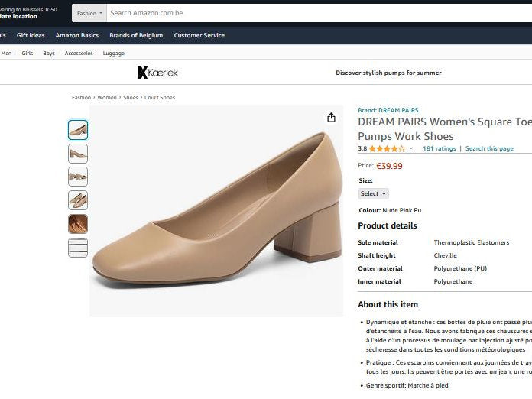Open the 181 ratings link
This screenshot has height=399, width=532.
click(439, 149)
